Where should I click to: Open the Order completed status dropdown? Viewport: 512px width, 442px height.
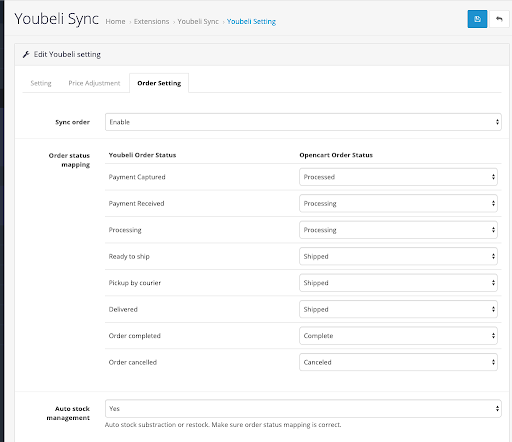(x=398, y=336)
